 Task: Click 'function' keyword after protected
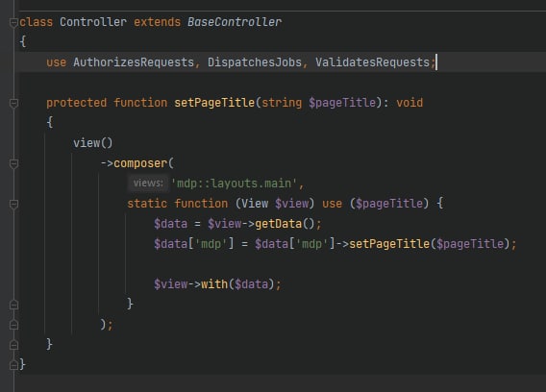pos(140,103)
